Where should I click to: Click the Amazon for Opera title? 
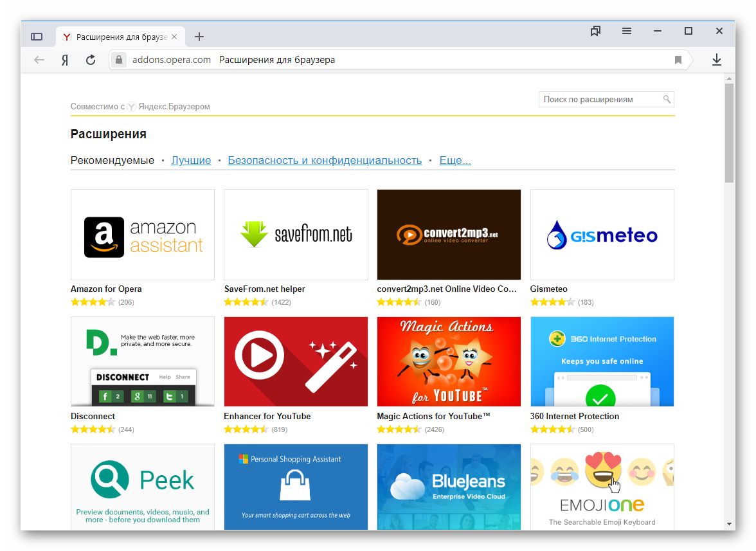106,289
